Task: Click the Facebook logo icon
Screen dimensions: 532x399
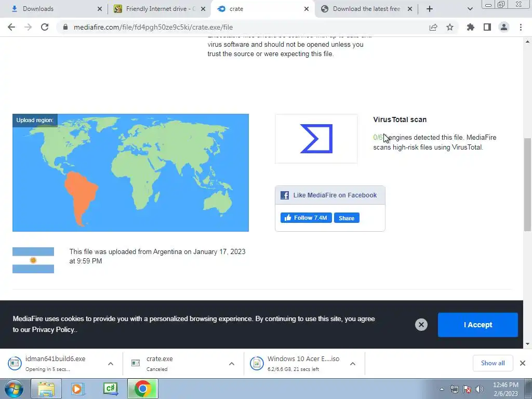Action: 285,195
